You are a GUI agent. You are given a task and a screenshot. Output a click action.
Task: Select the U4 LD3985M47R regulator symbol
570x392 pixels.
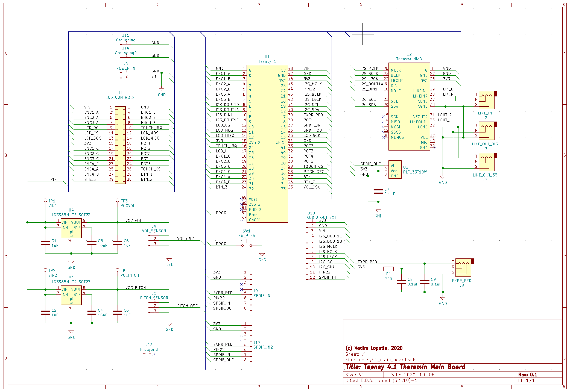tap(71, 228)
